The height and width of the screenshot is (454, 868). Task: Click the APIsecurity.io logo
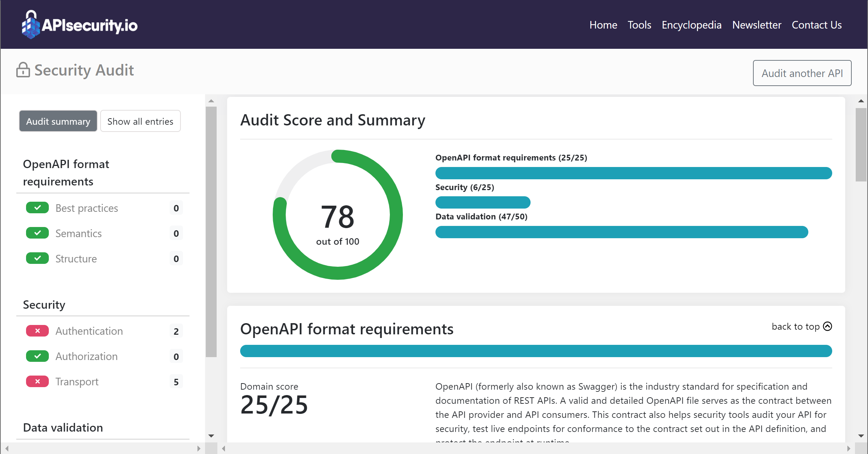(80, 25)
